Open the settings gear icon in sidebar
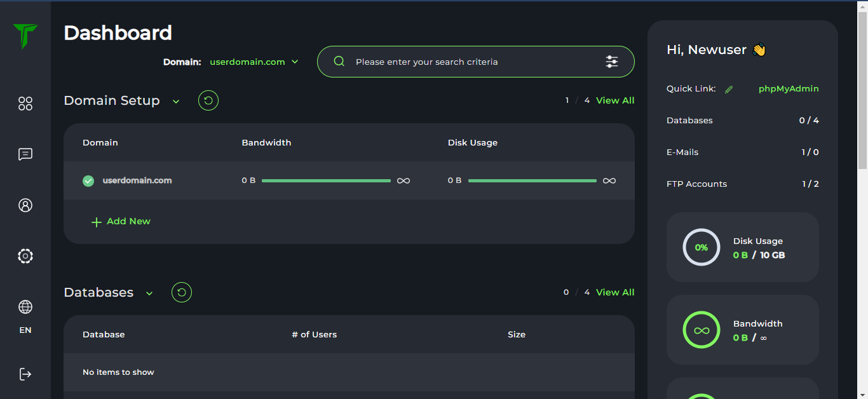The width and height of the screenshot is (868, 399). (25, 256)
